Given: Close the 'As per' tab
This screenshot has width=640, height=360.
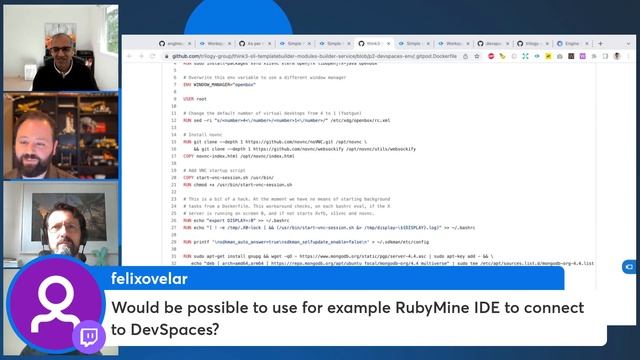Looking at the screenshot, I should (269, 43).
